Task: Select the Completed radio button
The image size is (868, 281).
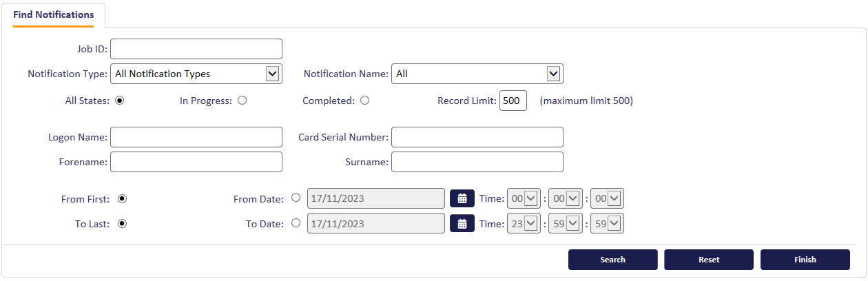Action: click(x=364, y=101)
